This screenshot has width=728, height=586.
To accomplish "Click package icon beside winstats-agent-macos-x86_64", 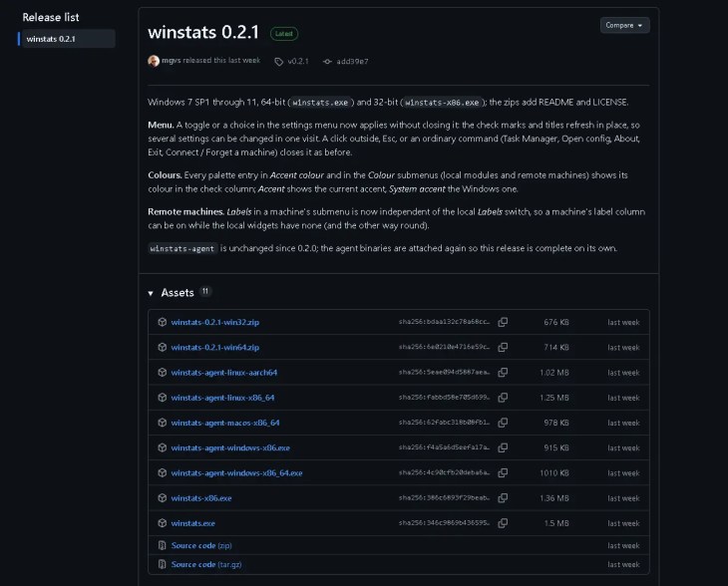I will (162, 423).
